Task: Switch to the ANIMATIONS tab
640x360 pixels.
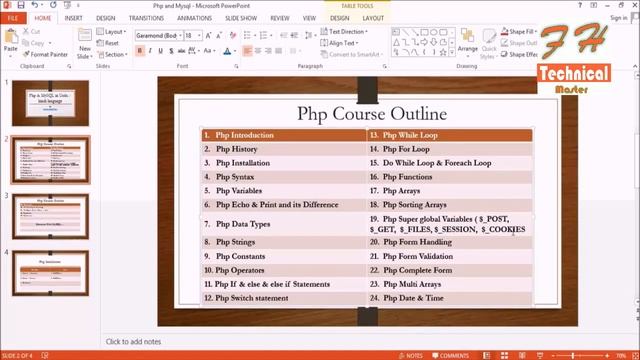Action: [x=194, y=18]
